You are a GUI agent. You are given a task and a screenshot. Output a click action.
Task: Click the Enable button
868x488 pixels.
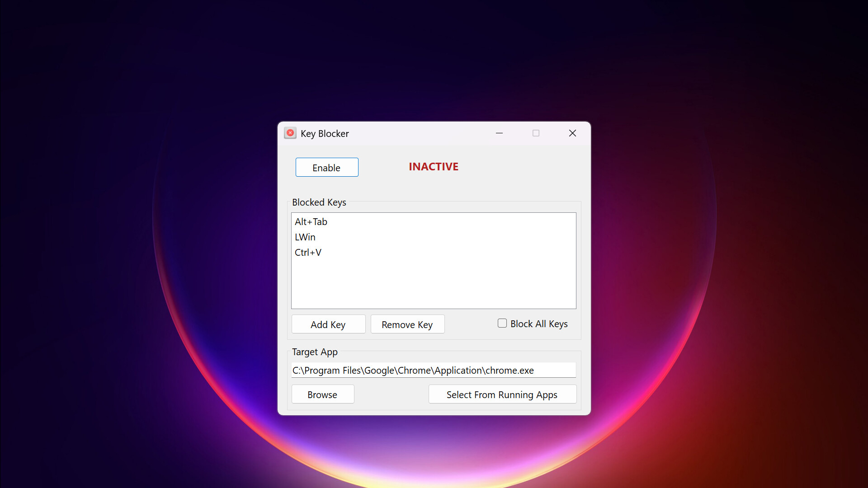click(x=326, y=167)
